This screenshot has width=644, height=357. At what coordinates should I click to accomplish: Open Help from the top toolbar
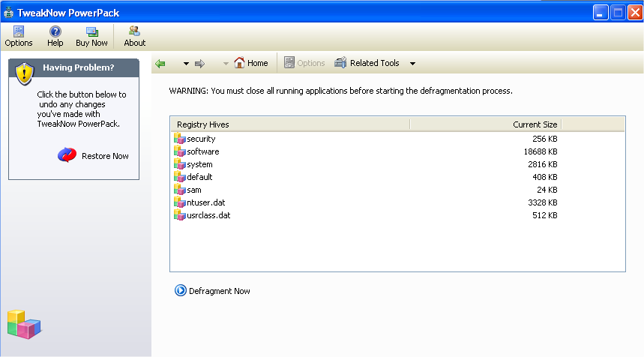click(x=55, y=37)
